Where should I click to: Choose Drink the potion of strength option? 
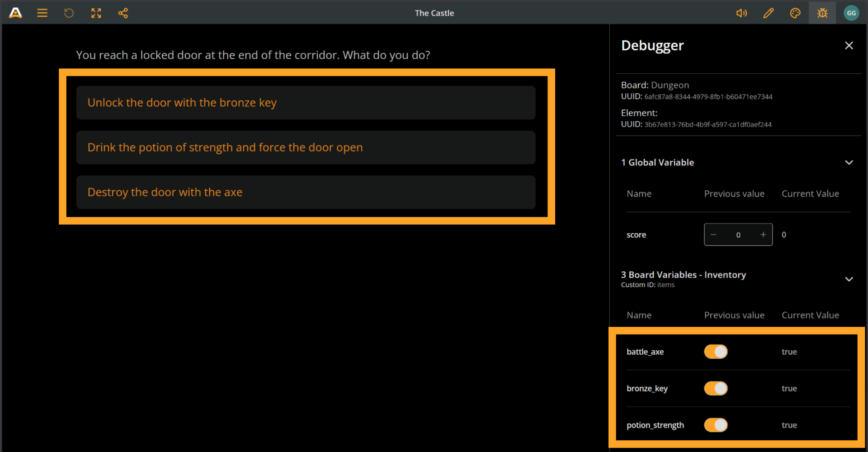click(306, 147)
